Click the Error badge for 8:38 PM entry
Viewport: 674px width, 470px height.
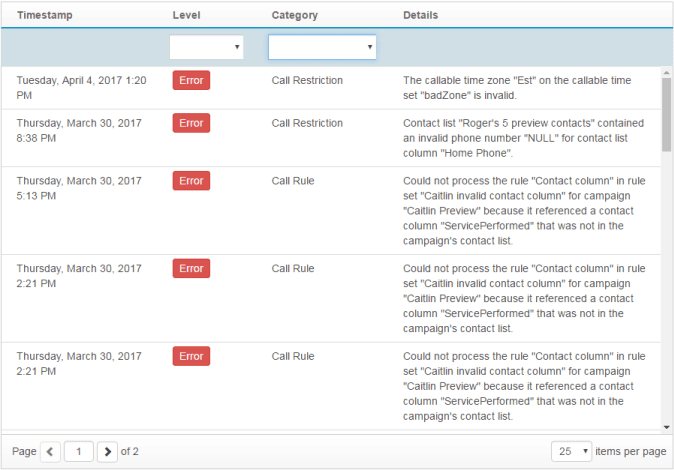point(191,123)
